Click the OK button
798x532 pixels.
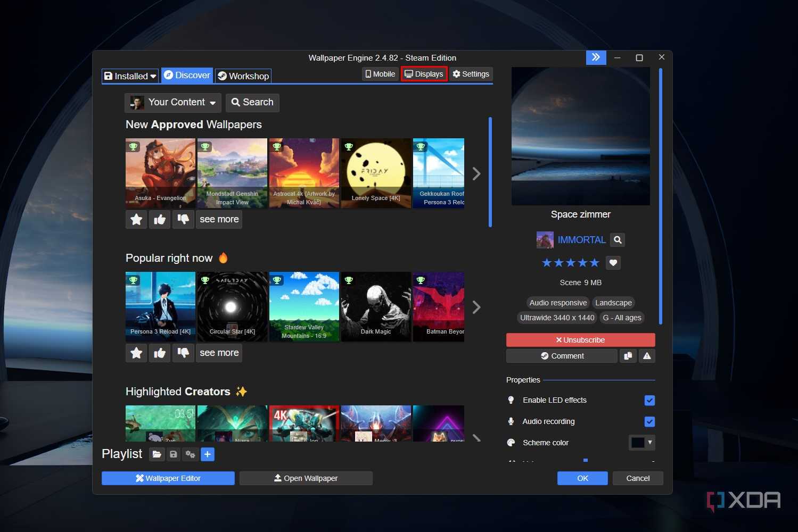tap(582, 478)
